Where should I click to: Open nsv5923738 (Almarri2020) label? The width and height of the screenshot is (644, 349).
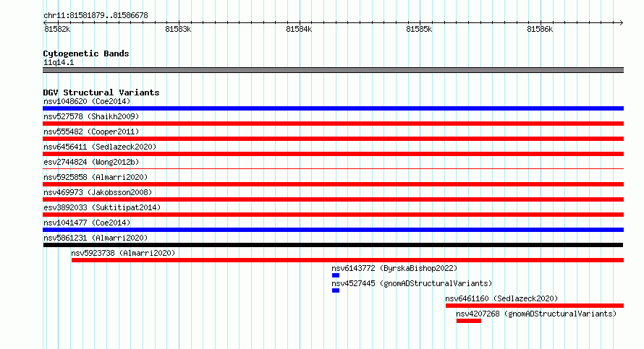click(x=123, y=253)
